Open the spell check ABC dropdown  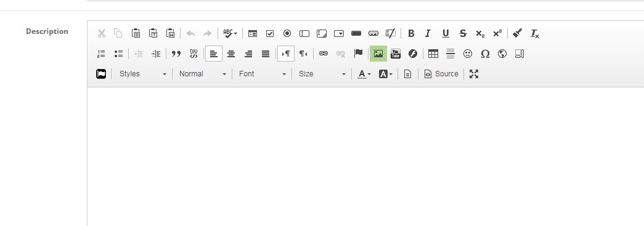click(x=230, y=34)
